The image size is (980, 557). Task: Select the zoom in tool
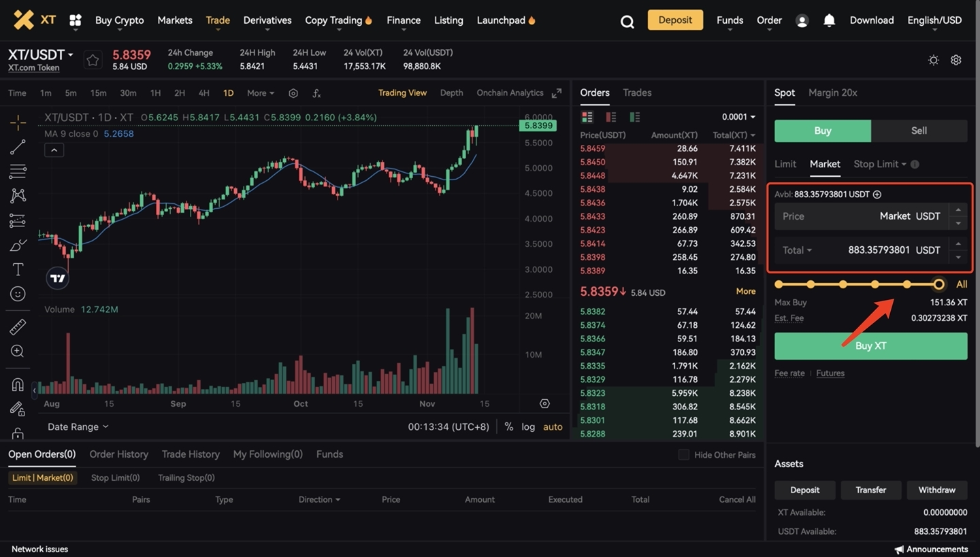click(18, 351)
